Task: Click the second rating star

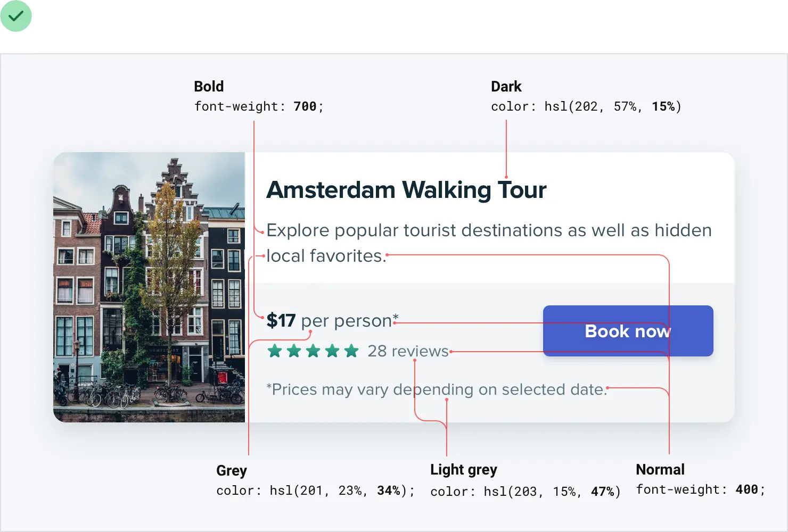Action: [294, 351]
